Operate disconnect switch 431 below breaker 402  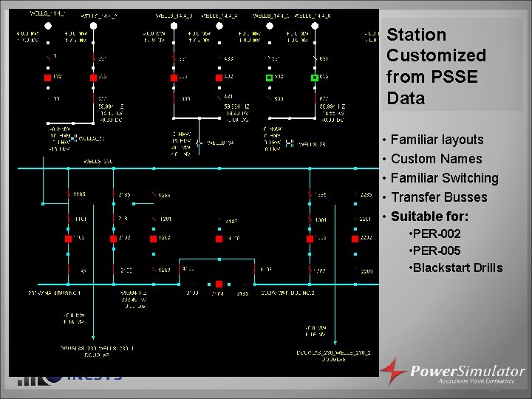coord(219,98)
